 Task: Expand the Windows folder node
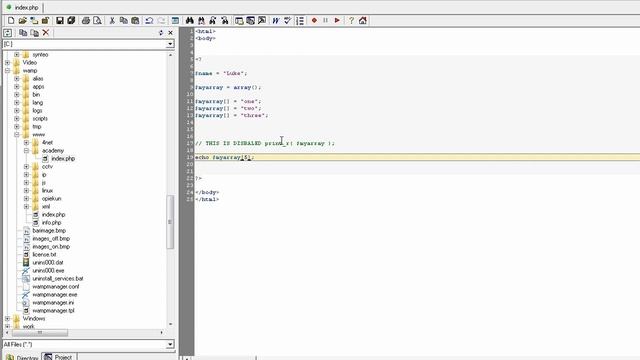coord(7,318)
